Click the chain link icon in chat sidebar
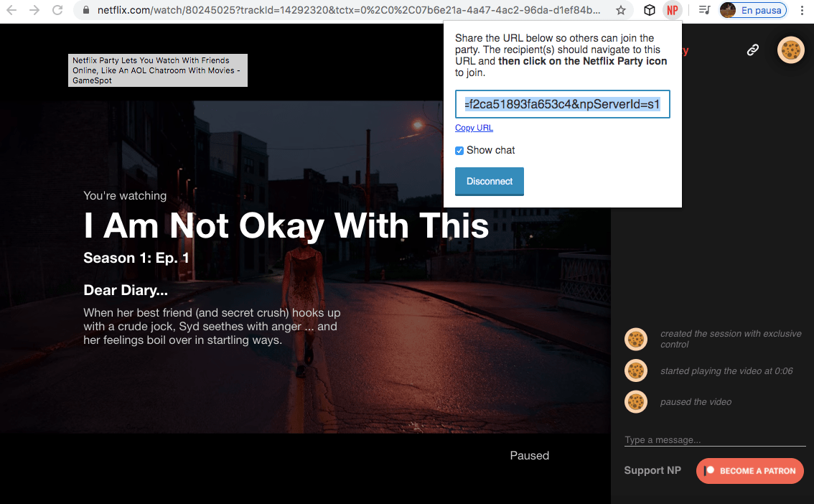 [x=752, y=50]
